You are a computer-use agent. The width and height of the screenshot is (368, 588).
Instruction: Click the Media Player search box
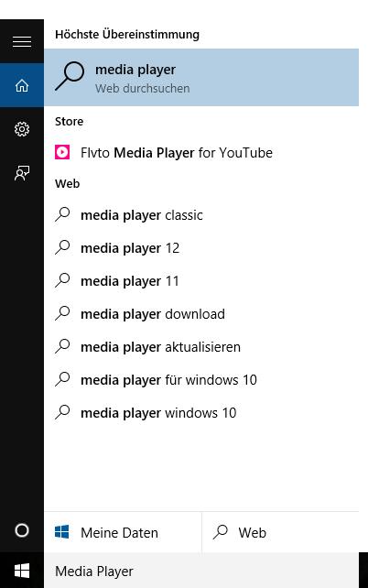[201, 571]
